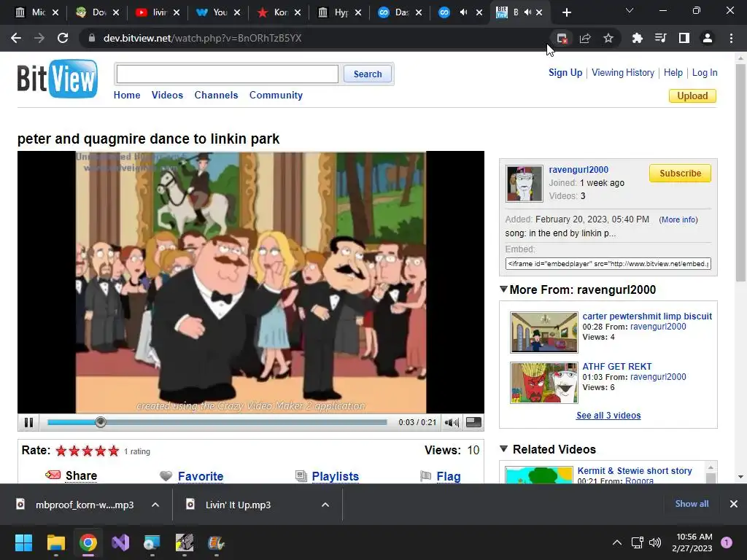Open a new browser tab
Image resolution: width=747 pixels, height=560 pixels.
click(x=566, y=12)
